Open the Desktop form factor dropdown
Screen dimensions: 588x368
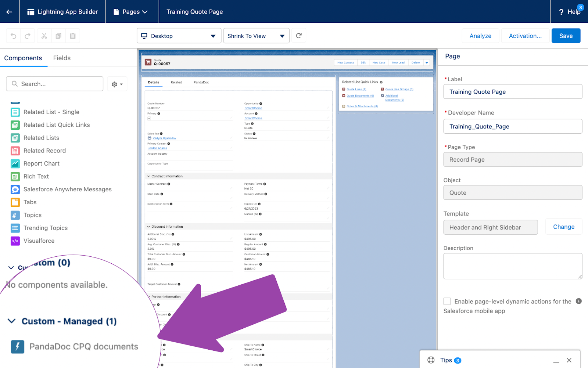[x=179, y=36]
